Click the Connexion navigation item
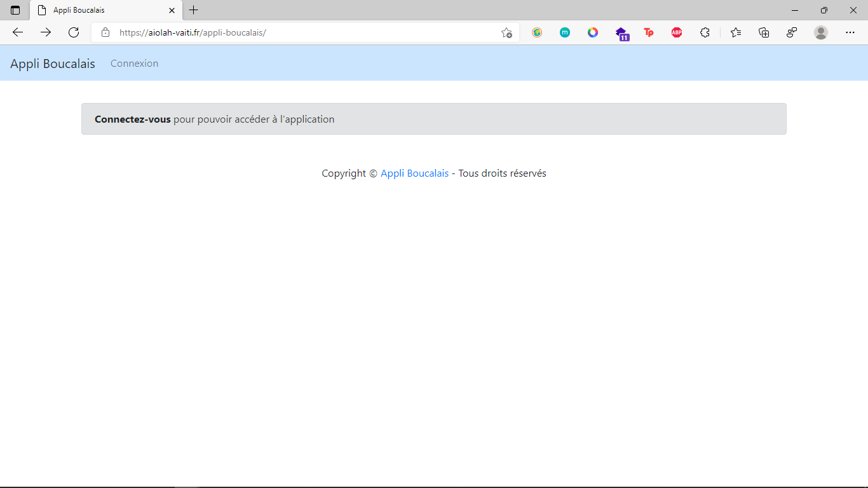 pyautogui.click(x=134, y=64)
